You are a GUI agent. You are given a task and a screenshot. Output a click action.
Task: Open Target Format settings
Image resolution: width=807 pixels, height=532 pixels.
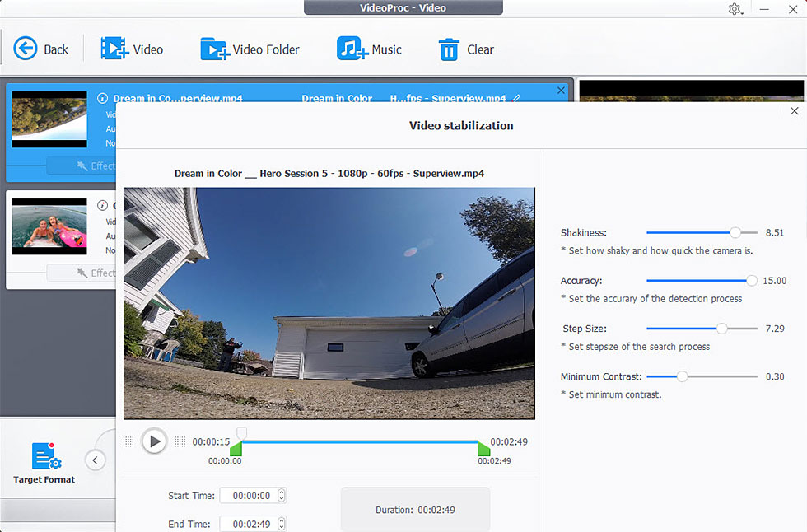[44, 462]
